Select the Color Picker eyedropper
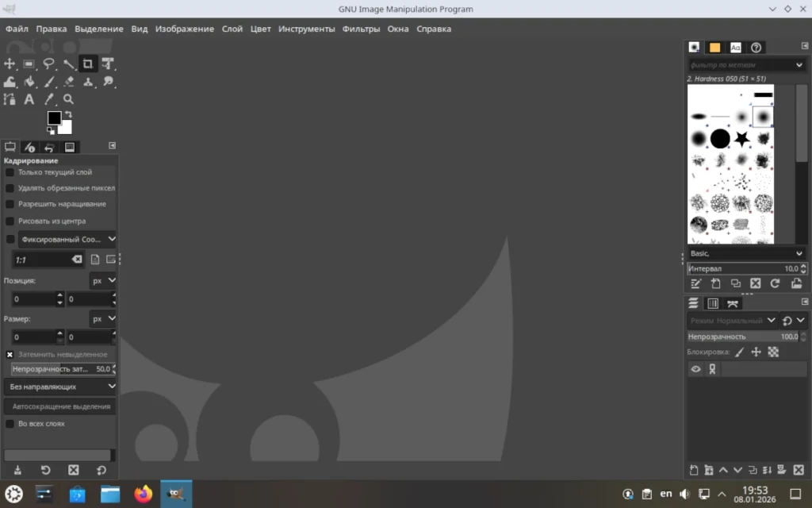 (x=48, y=99)
